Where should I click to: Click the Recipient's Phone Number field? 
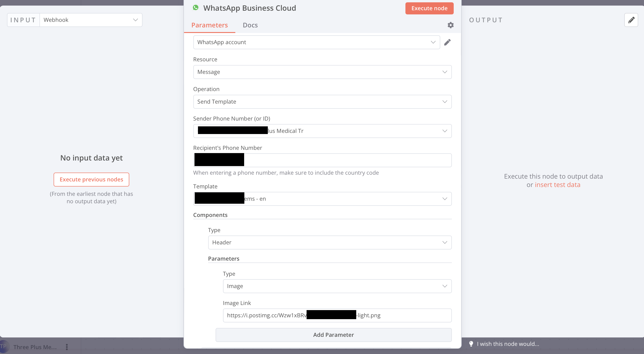click(322, 160)
